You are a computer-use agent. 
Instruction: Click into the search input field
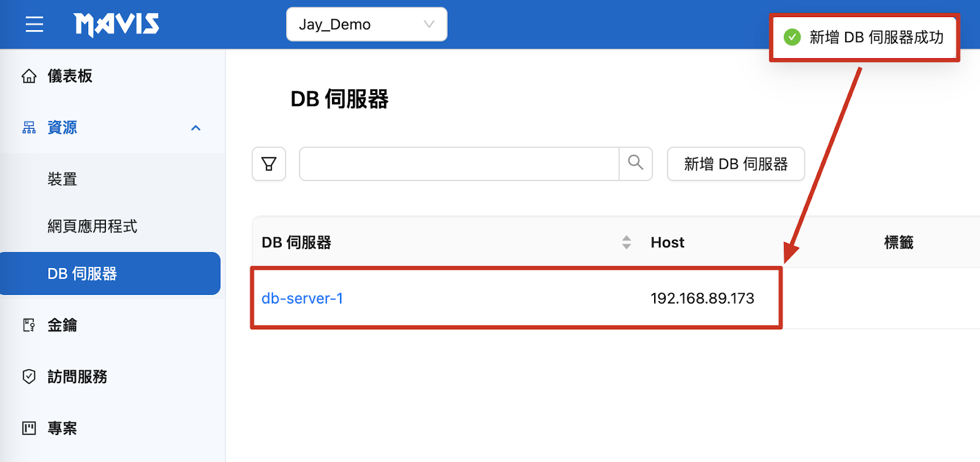tap(459, 164)
